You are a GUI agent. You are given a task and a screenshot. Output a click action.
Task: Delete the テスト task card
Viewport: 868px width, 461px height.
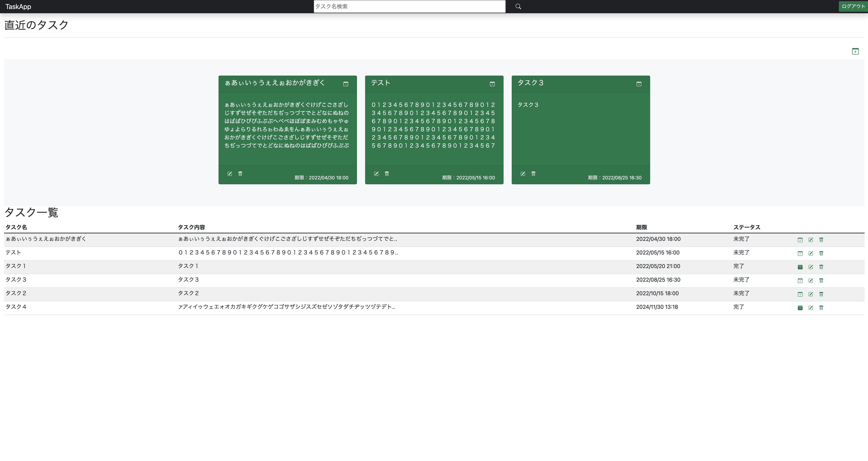tap(387, 174)
